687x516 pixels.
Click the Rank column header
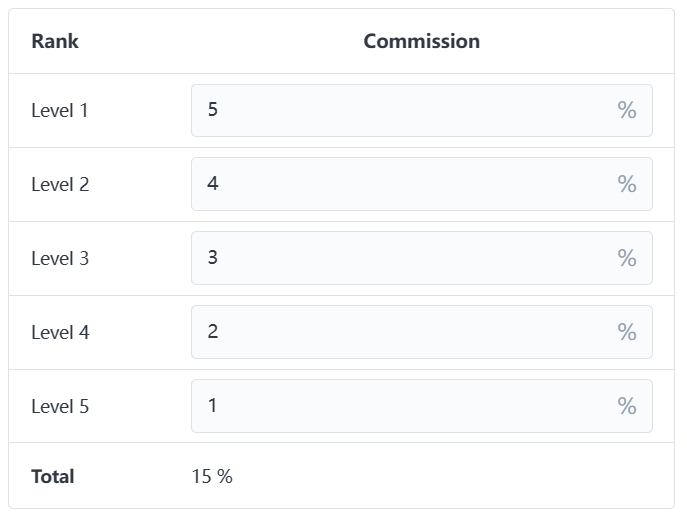(55, 41)
